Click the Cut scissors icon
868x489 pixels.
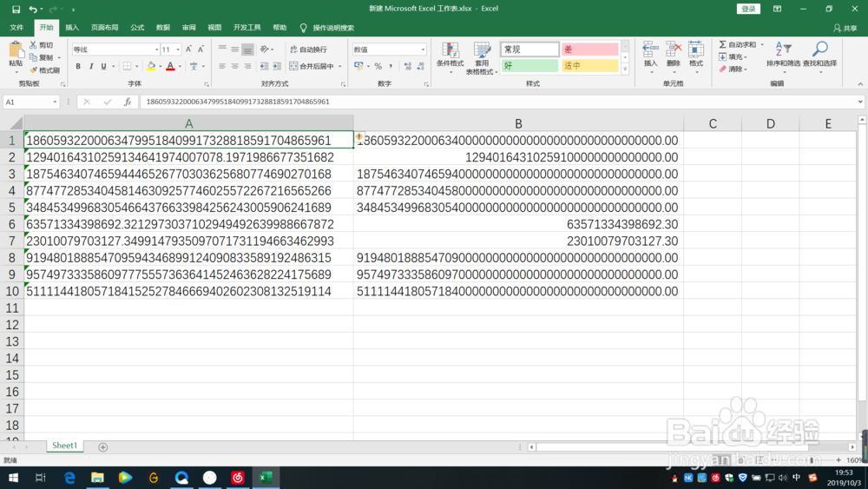(33, 45)
